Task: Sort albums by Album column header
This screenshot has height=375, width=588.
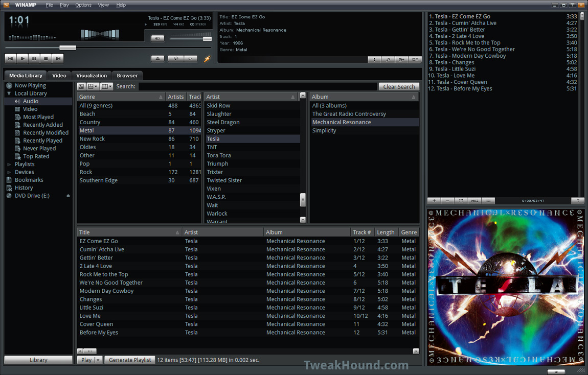Action: click(x=364, y=97)
